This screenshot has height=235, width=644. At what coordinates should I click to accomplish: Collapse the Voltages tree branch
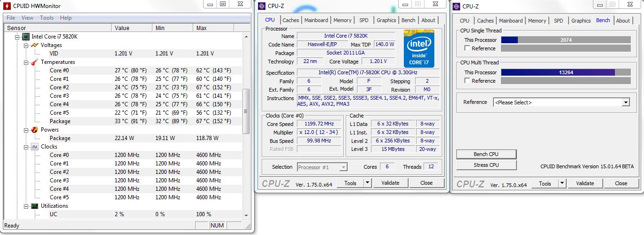(x=26, y=45)
